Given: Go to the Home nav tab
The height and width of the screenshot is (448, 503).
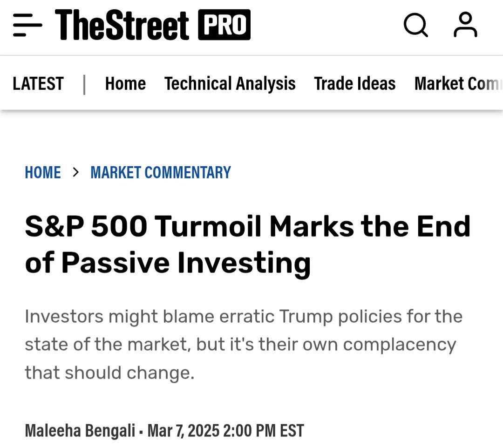Looking at the screenshot, I should (125, 84).
